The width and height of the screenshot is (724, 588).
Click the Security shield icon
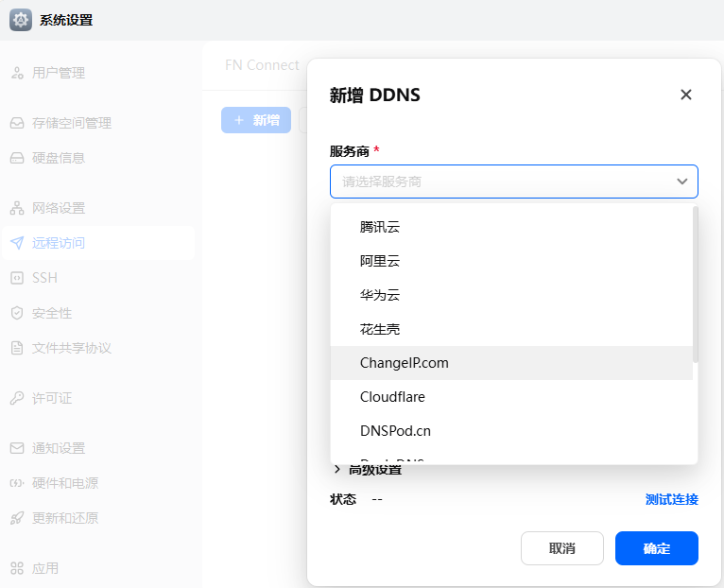point(17,313)
